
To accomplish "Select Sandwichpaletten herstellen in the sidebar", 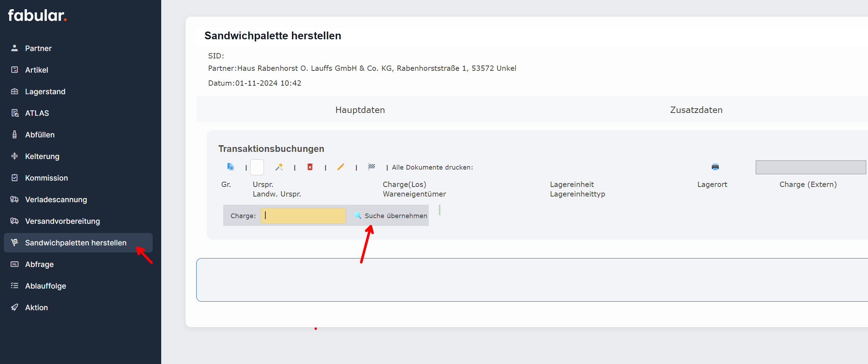I will (x=76, y=243).
